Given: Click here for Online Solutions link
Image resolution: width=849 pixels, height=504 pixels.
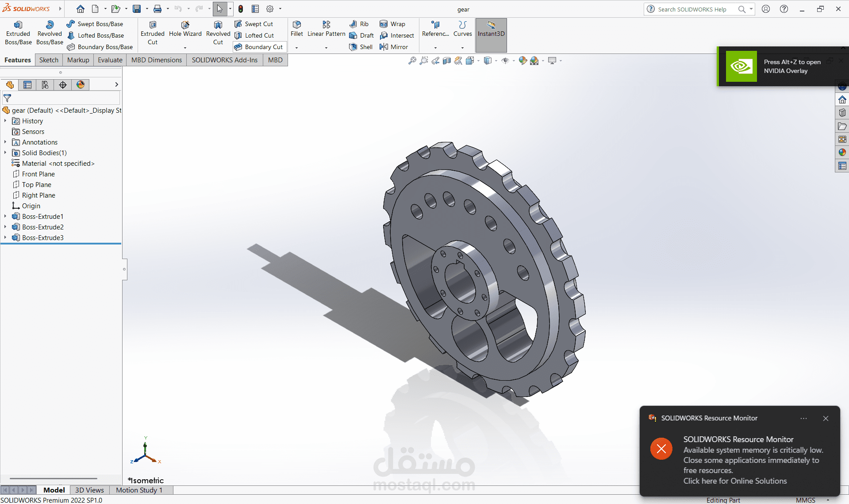Looking at the screenshot, I should click(734, 481).
